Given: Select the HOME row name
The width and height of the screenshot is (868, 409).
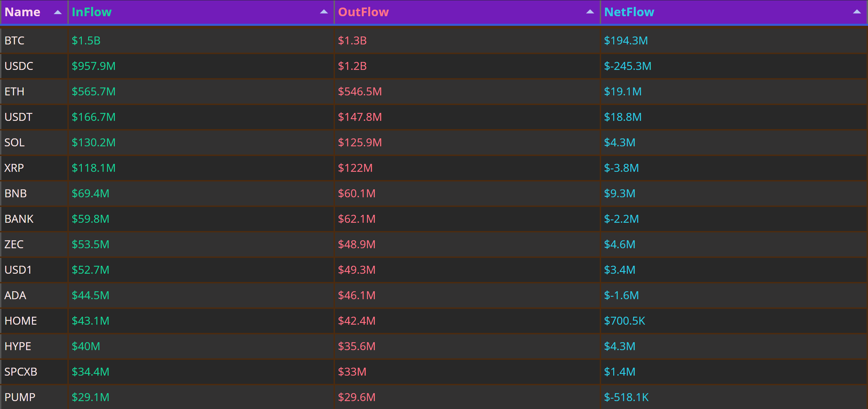Looking at the screenshot, I should [21, 321].
